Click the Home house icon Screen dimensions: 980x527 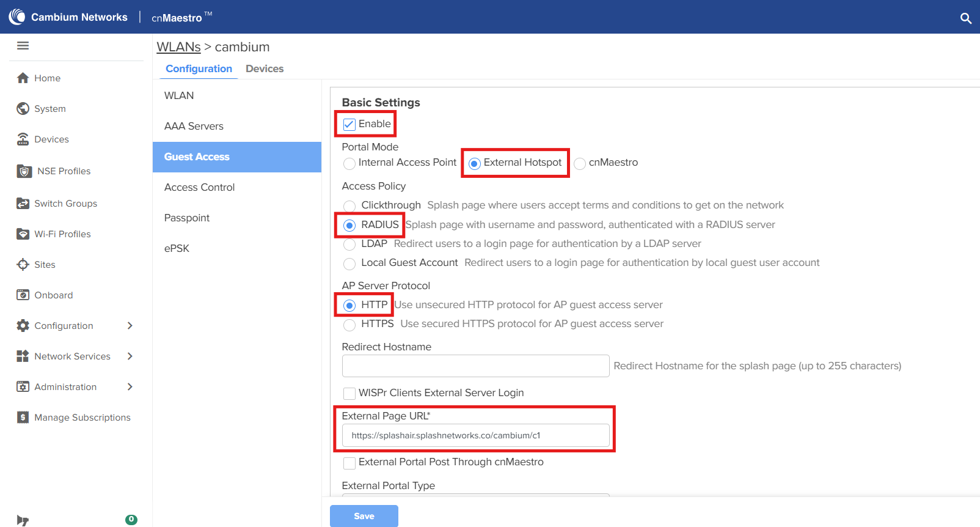23,78
